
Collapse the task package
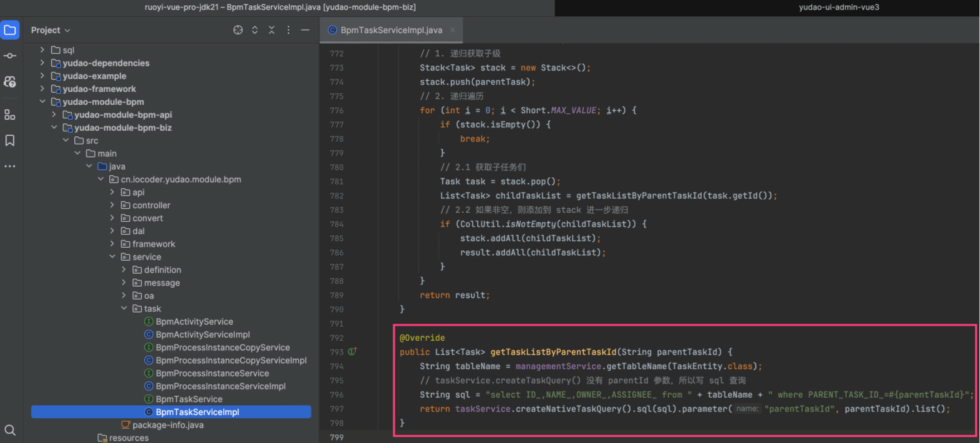124,308
